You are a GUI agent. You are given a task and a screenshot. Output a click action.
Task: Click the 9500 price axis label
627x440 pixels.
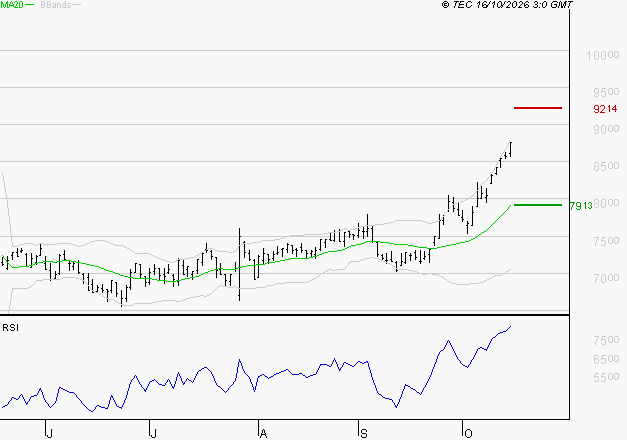[x=606, y=92]
